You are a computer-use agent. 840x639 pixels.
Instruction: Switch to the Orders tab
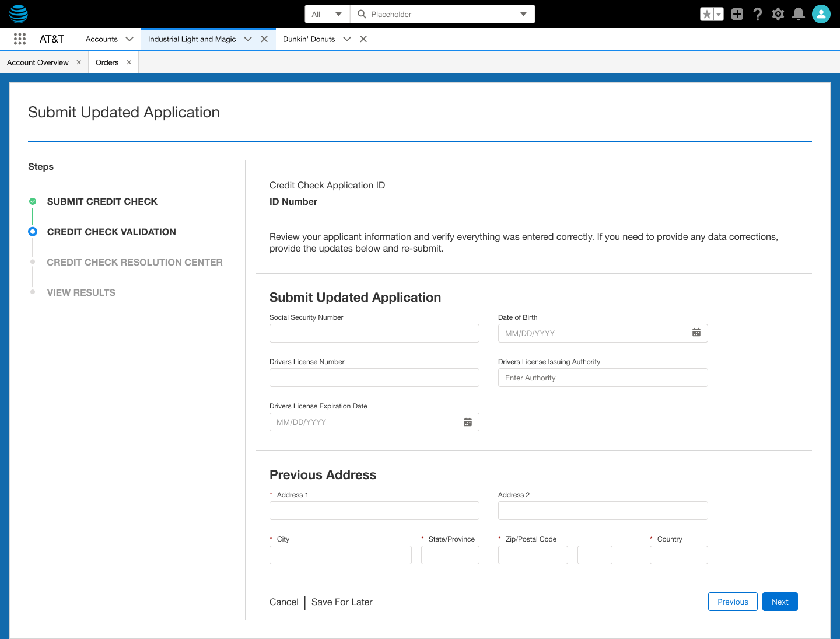(107, 62)
